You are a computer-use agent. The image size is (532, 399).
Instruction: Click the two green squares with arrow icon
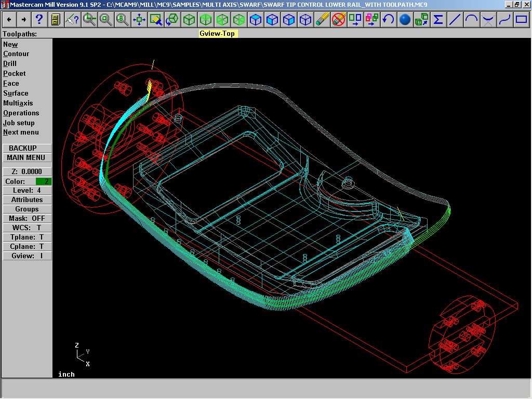[x=355, y=20]
